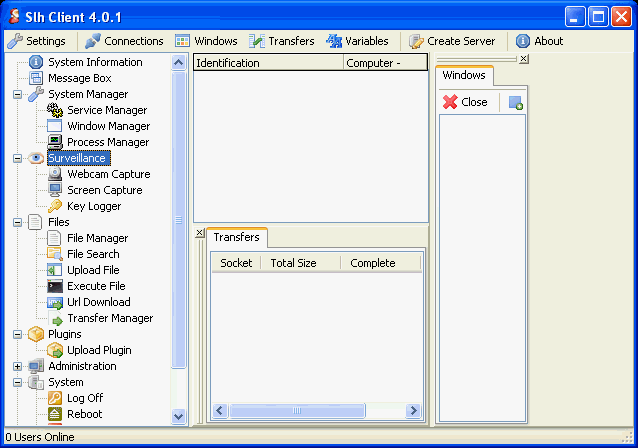Click the new window icon beside Close
The height and width of the screenshot is (448, 638).
[515, 102]
